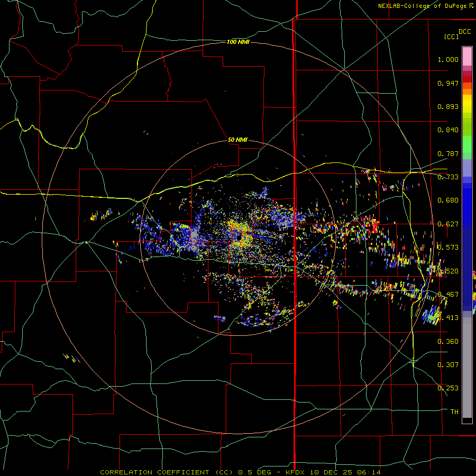Click the 0.253 color scale value

[x=448, y=388]
